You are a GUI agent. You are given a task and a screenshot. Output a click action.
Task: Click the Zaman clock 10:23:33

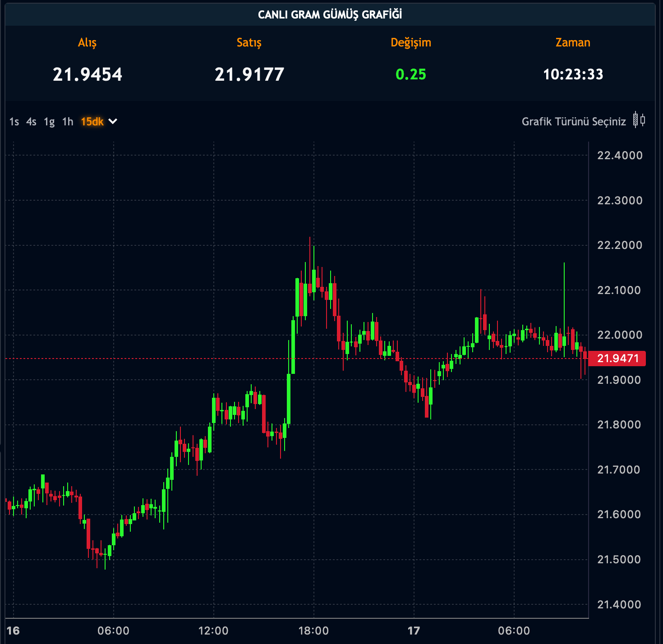pos(573,74)
